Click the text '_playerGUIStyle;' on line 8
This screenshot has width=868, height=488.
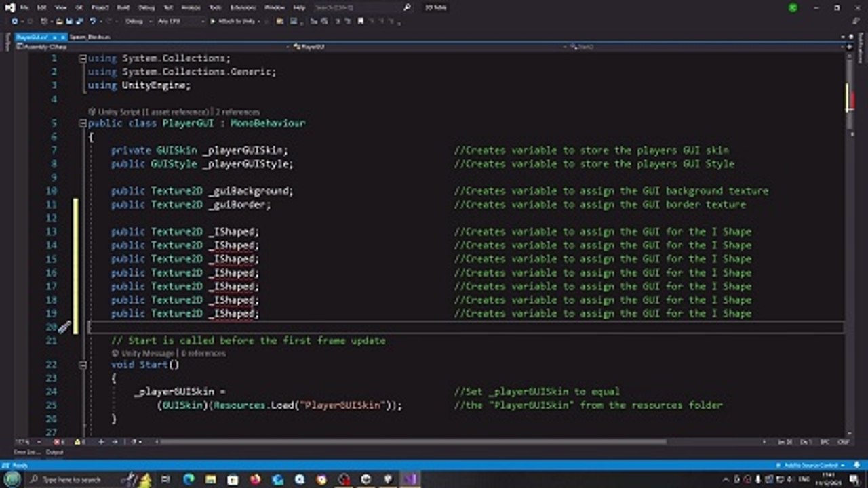tap(248, 164)
